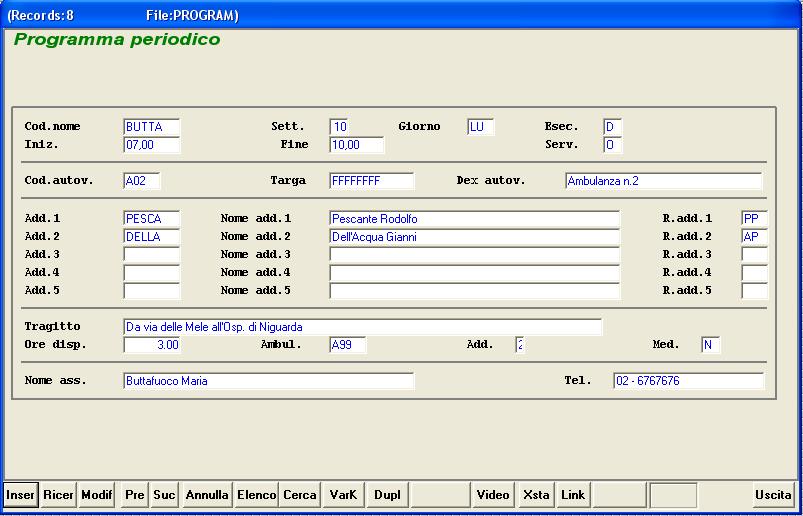The height and width of the screenshot is (516, 803).
Task: Exit with the Uscita button
Action: [773, 495]
